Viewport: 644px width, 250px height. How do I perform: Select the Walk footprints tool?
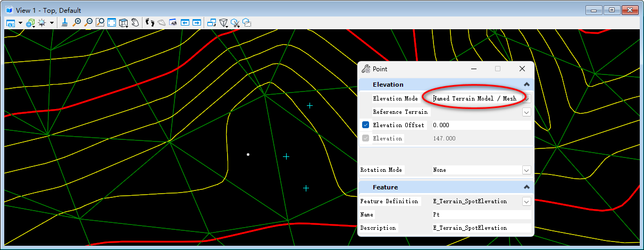150,23
